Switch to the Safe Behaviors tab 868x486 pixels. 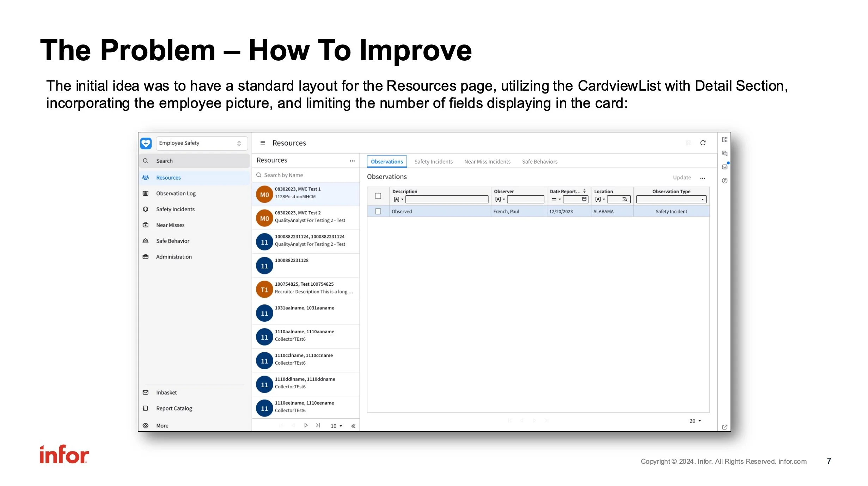pos(539,162)
